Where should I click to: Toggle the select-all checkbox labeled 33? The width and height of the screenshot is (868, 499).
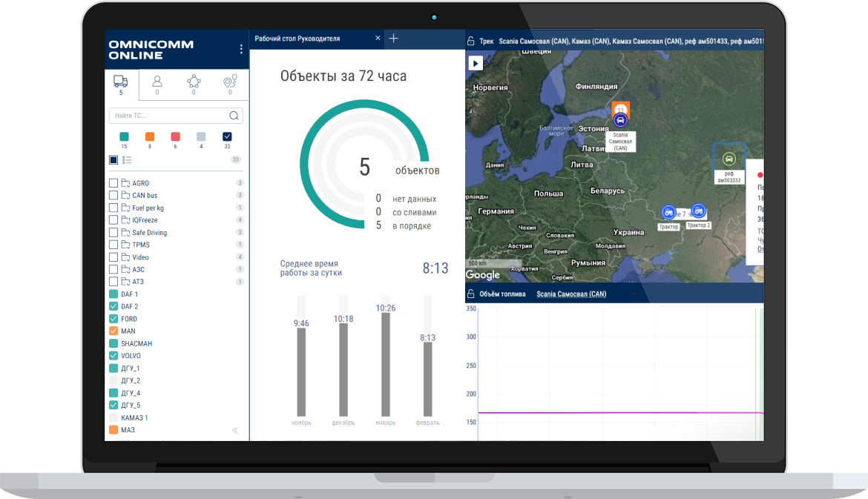[x=227, y=136]
